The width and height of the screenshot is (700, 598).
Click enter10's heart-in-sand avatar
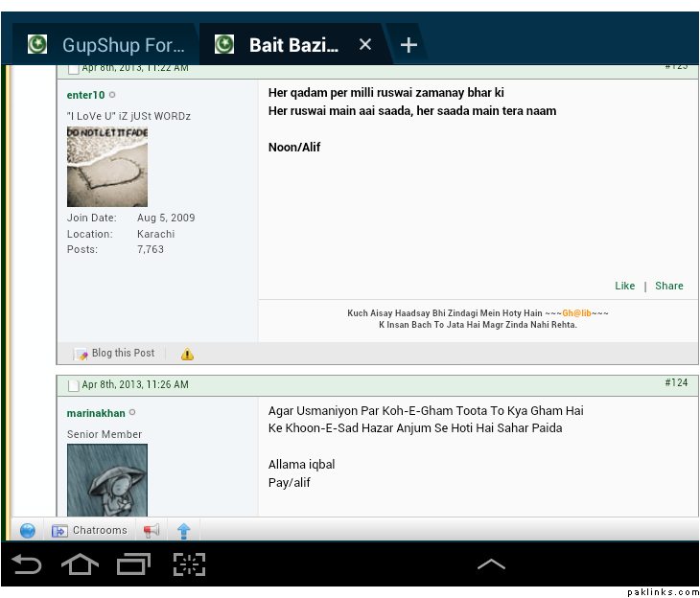click(x=107, y=167)
